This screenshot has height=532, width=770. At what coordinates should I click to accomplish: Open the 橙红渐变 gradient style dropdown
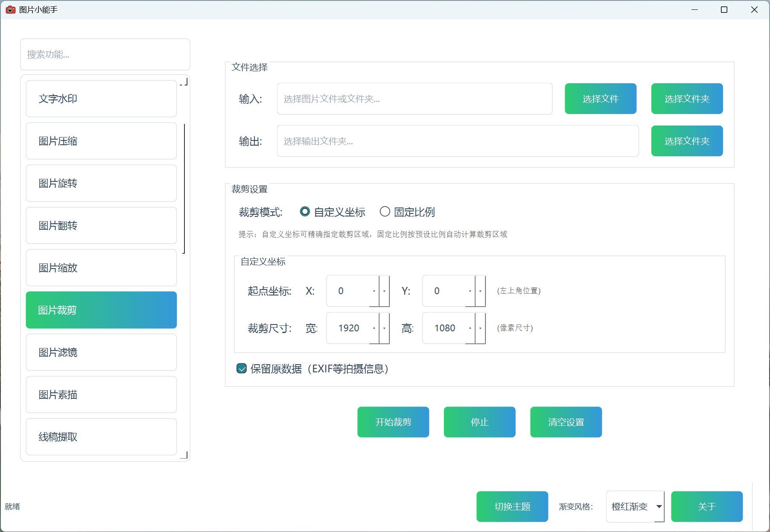click(635, 506)
